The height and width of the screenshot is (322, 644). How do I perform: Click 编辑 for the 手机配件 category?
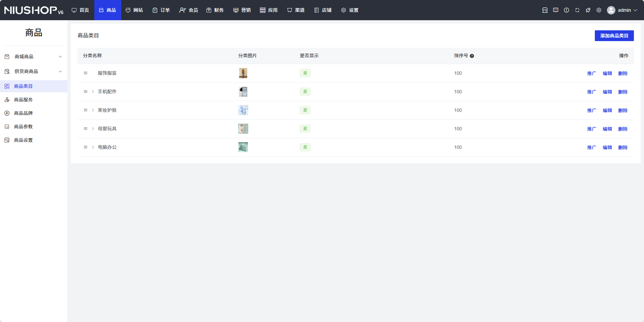(607, 92)
